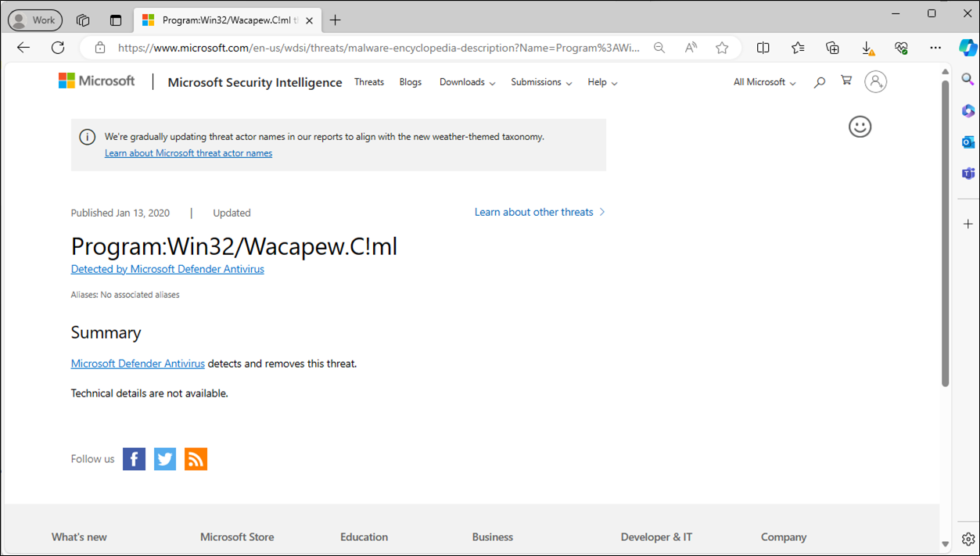Click the Microsoft Store footer heading
The height and width of the screenshot is (556, 980).
coord(237,537)
